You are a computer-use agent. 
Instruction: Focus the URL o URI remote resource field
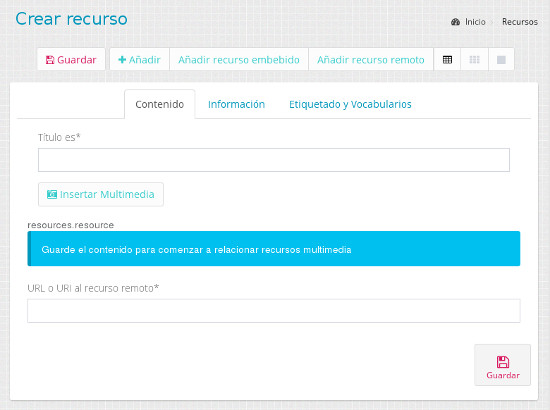tap(274, 311)
